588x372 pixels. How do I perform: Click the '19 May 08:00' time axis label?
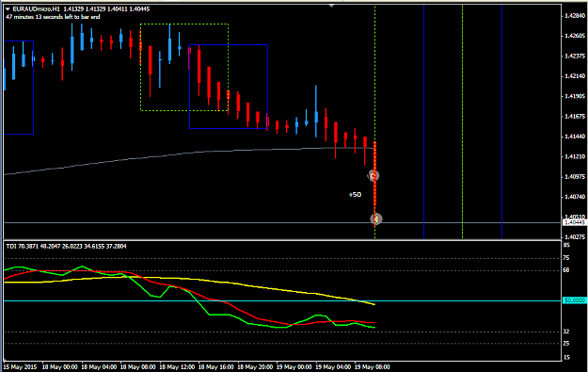click(372, 366)
